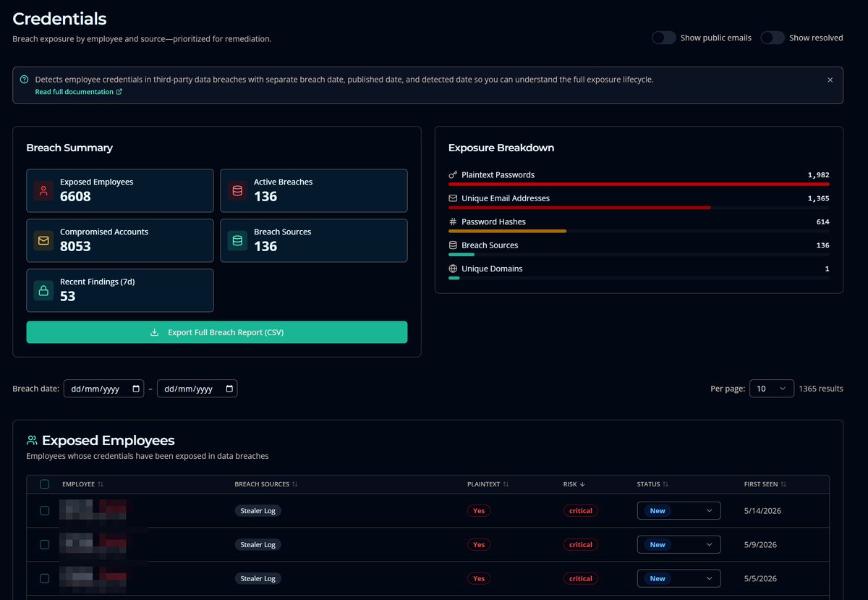
Task: Click the Plaintext Passwords key icon
Action: [x=453, y=175]
